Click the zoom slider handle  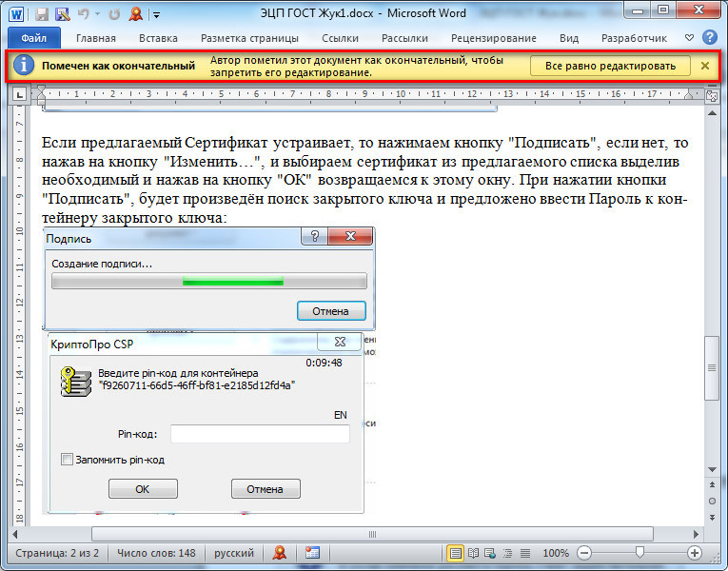[x=639, y=552]
